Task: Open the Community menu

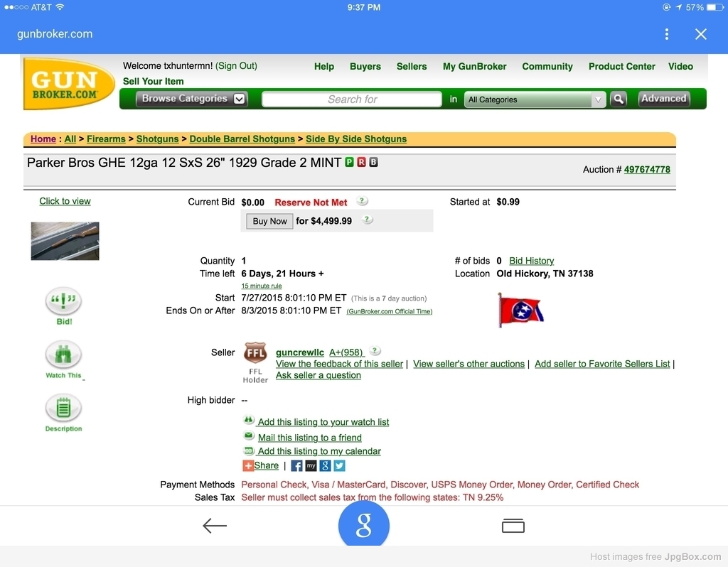Action: click(547, 66)
